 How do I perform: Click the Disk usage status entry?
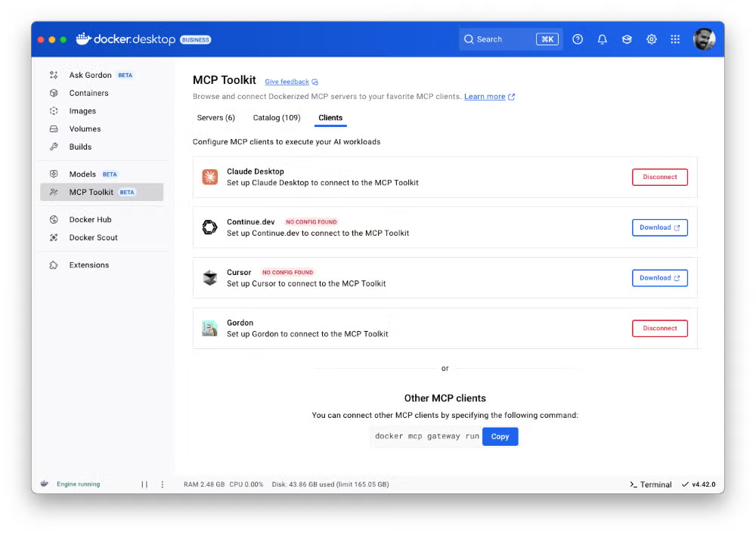point(330,484)
